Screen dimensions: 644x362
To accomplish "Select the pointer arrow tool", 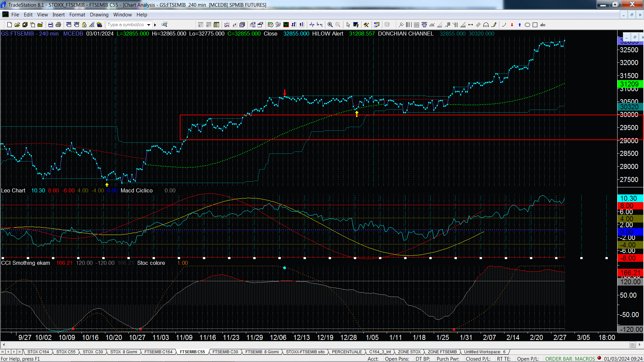I will click(x=348, y=24).
